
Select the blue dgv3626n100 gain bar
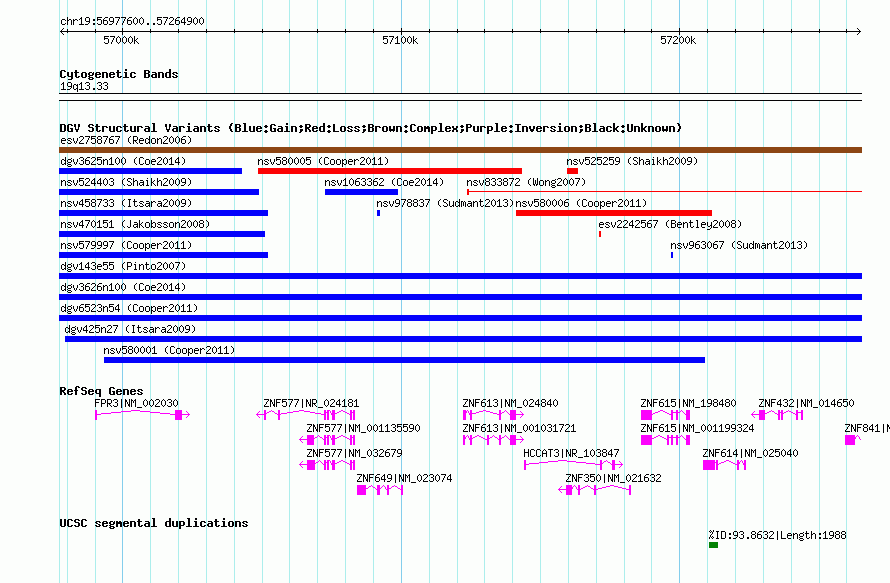coord(460,297)
